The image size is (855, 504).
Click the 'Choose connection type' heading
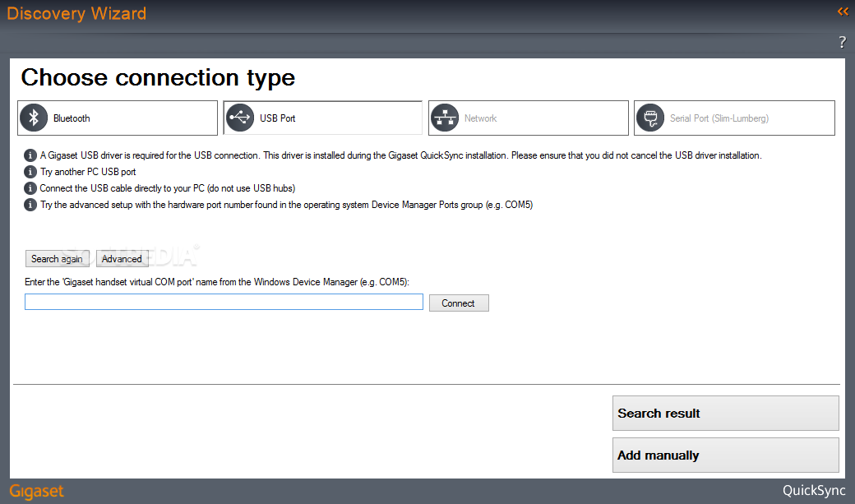pyautogui.click(x=158, y=77)
